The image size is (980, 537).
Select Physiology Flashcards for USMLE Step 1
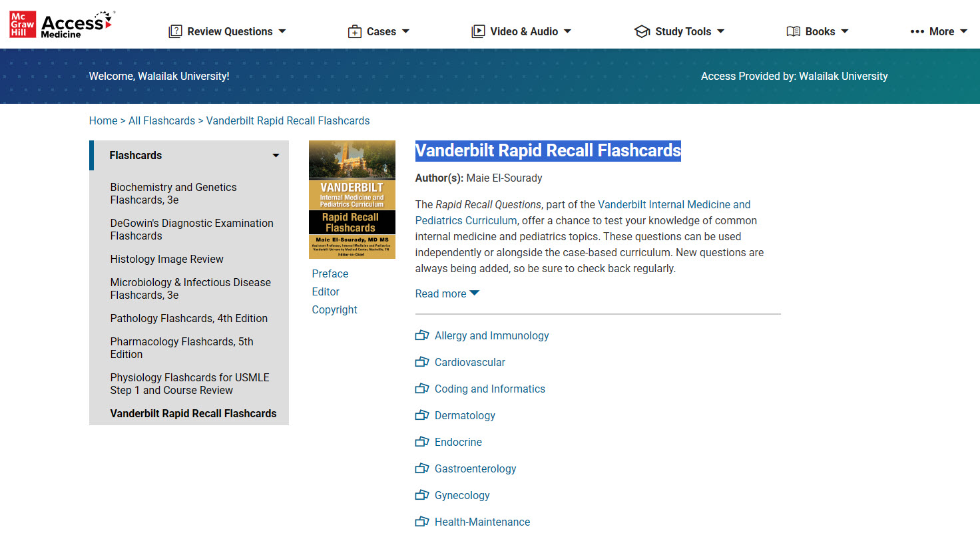pyautogui.click(x=190, y=384)
